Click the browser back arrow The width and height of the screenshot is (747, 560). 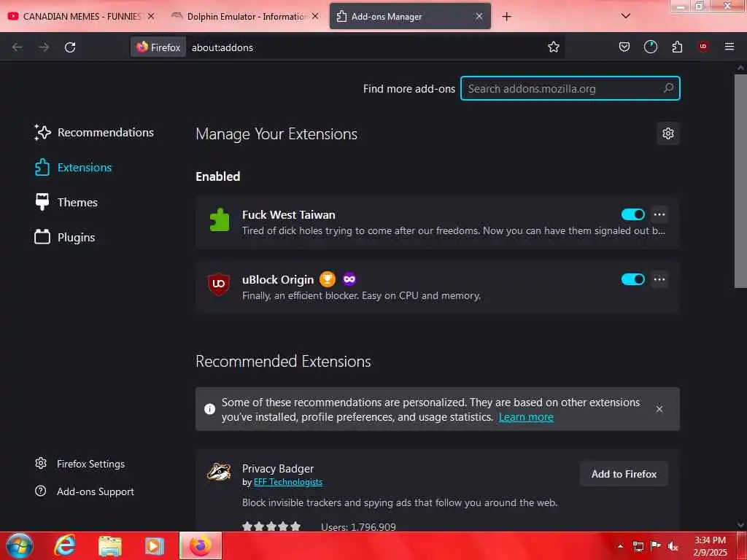click(18, 47)
